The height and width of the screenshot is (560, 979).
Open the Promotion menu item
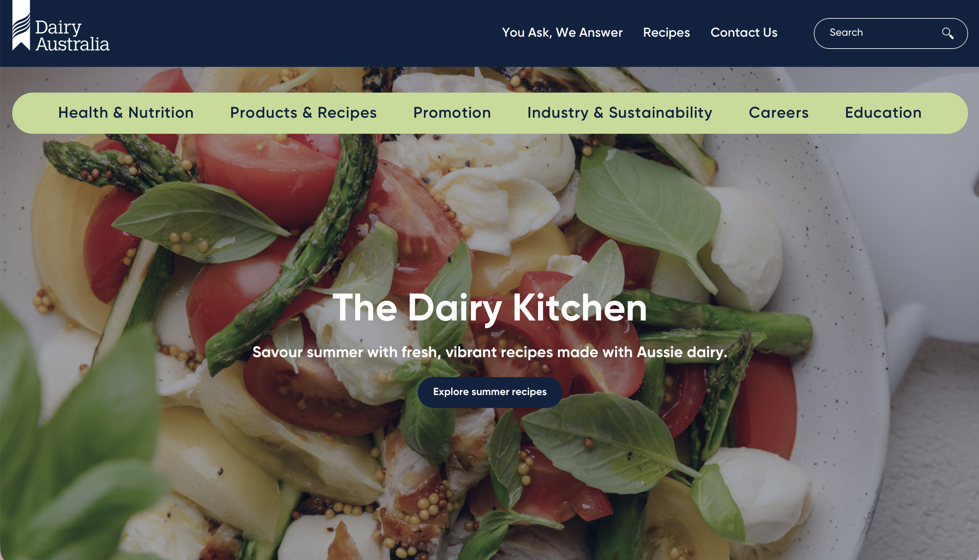click(x=452, y=113)
